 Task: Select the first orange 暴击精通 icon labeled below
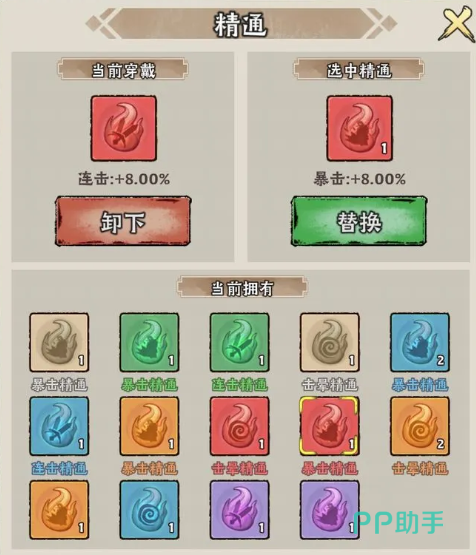(x=149, y=426)
